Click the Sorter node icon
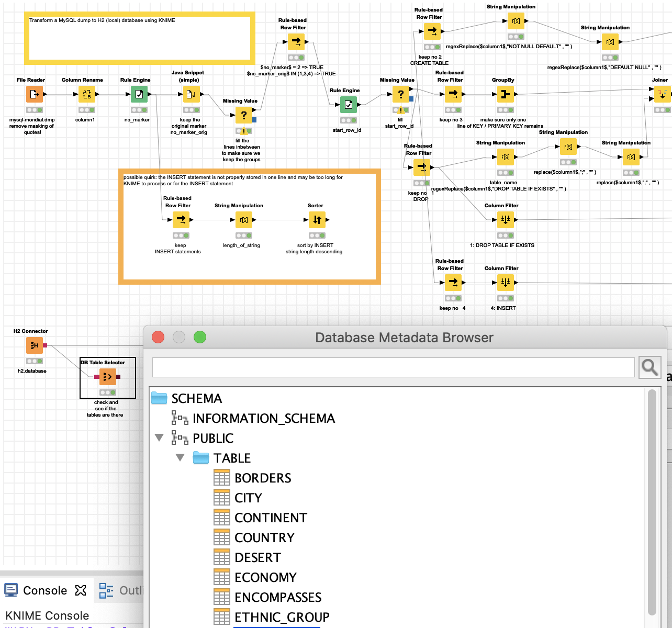Viewport: 672px width, 628px height. [317, 220]
